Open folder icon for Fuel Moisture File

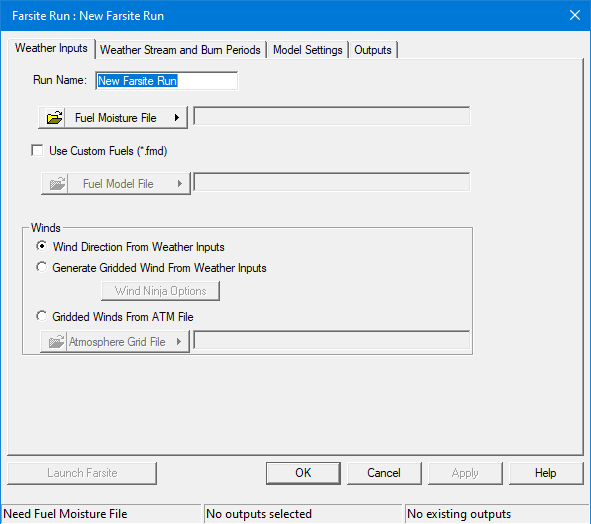(x=54, y=118)
